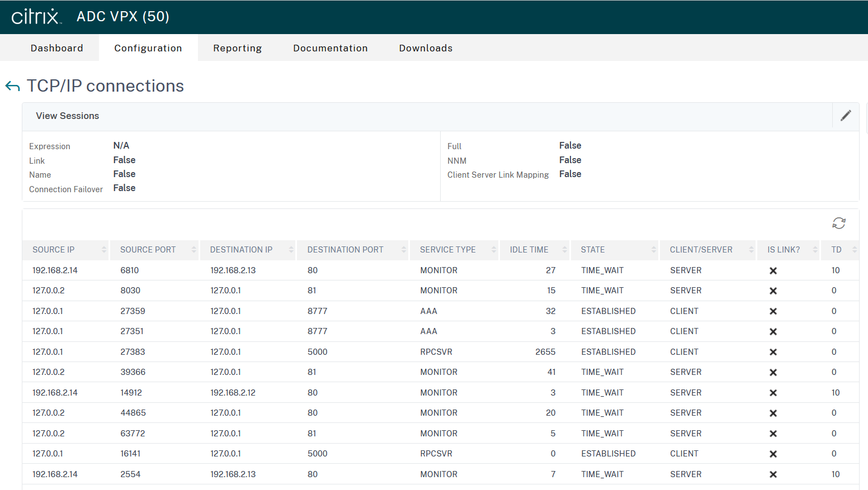
Task: Sort by Destination Port column header
Action: tap(345, 250)
